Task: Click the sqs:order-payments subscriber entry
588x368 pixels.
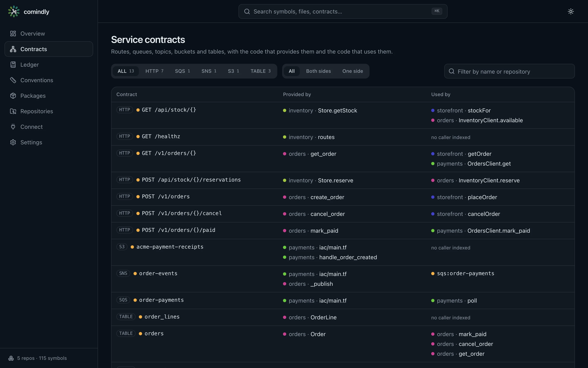Action: pyautogui.click(x=465, y=273)
